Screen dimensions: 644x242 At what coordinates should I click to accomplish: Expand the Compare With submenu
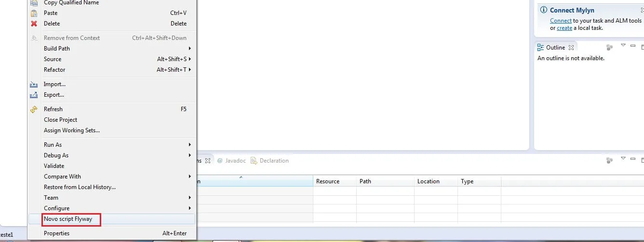(x=111, y=177)
